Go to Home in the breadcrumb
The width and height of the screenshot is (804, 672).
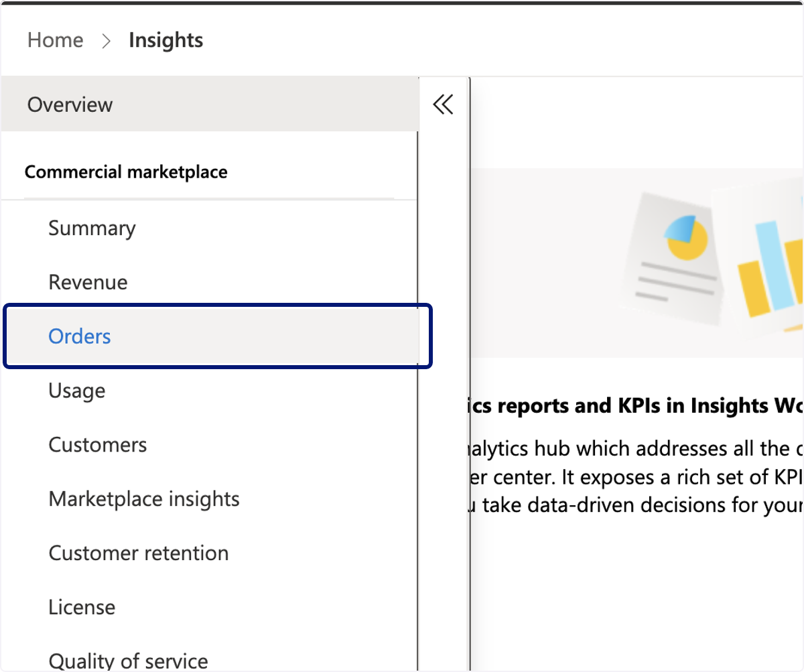56,40
